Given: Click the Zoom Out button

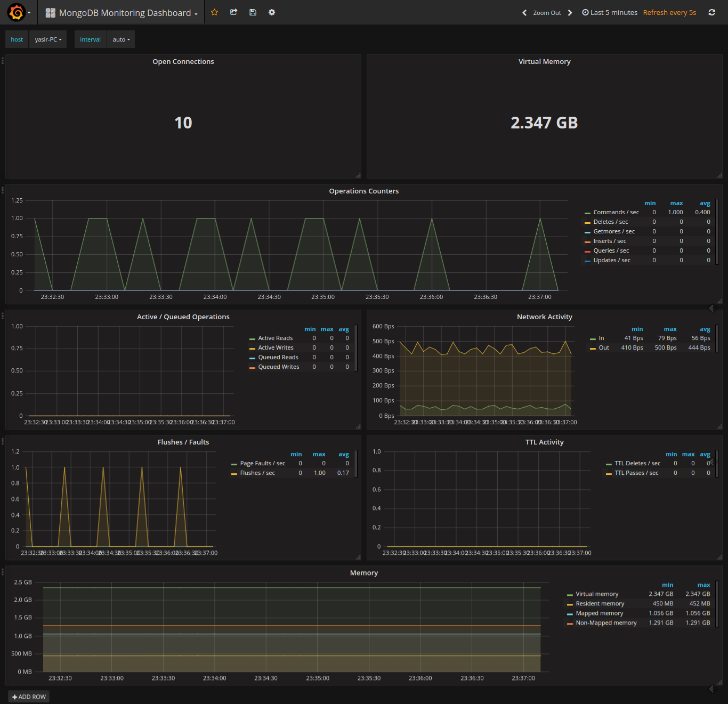Looking at the screenshot, I should tap(547, 13).
